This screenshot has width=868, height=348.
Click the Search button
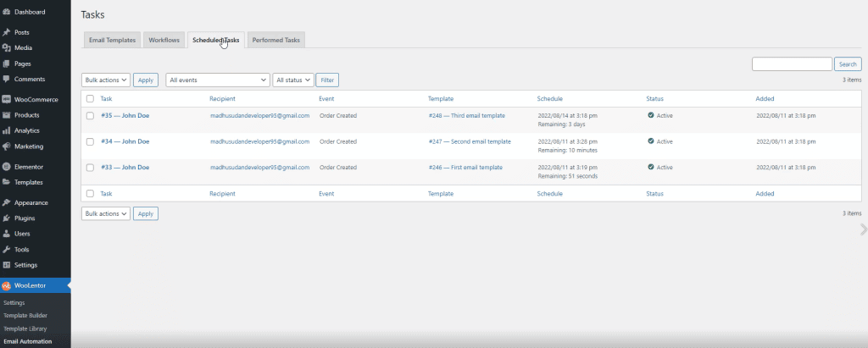click(x=848, y=64)
